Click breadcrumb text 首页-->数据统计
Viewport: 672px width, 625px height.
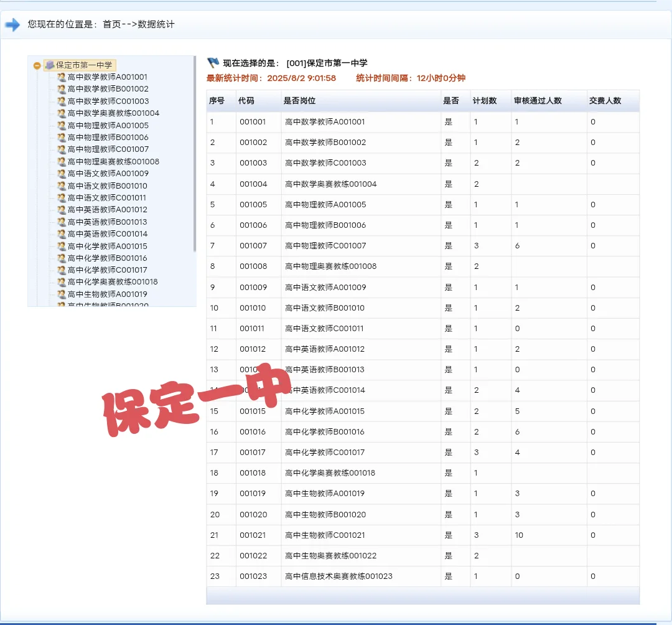(138, 24)
